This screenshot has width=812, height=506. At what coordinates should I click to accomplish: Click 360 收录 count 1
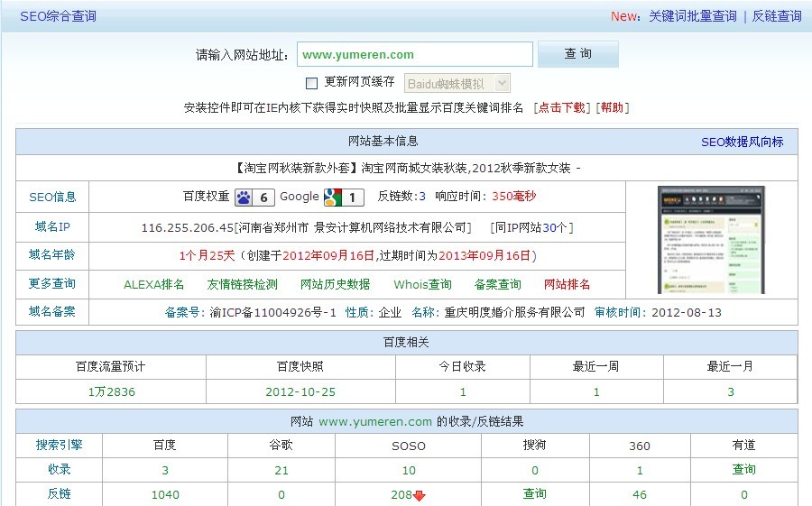pyautogui.click(x=640, y=470)
